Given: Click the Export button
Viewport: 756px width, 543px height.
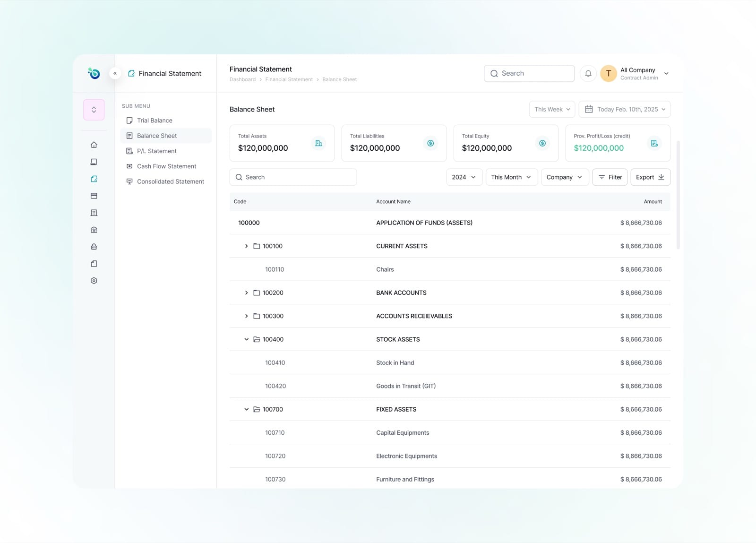Looking at the screenshot, I should (x=651, y=177).
